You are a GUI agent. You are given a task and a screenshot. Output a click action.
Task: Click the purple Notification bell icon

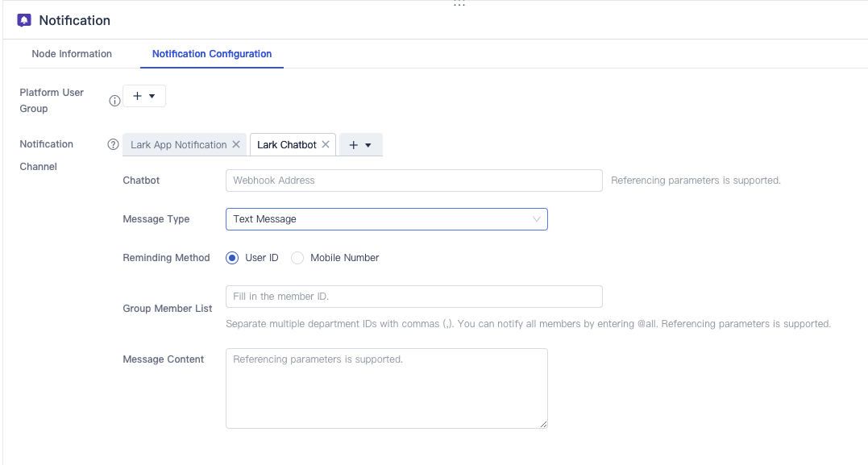coord(24,20)
